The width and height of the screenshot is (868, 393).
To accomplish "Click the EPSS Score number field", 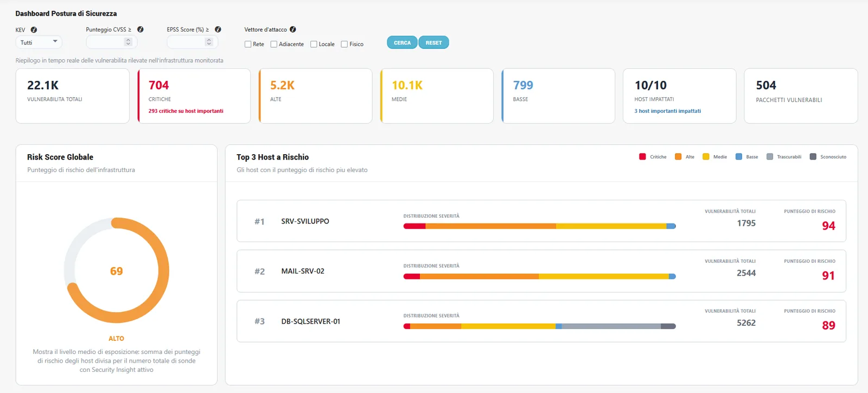I will pos(192,42).
